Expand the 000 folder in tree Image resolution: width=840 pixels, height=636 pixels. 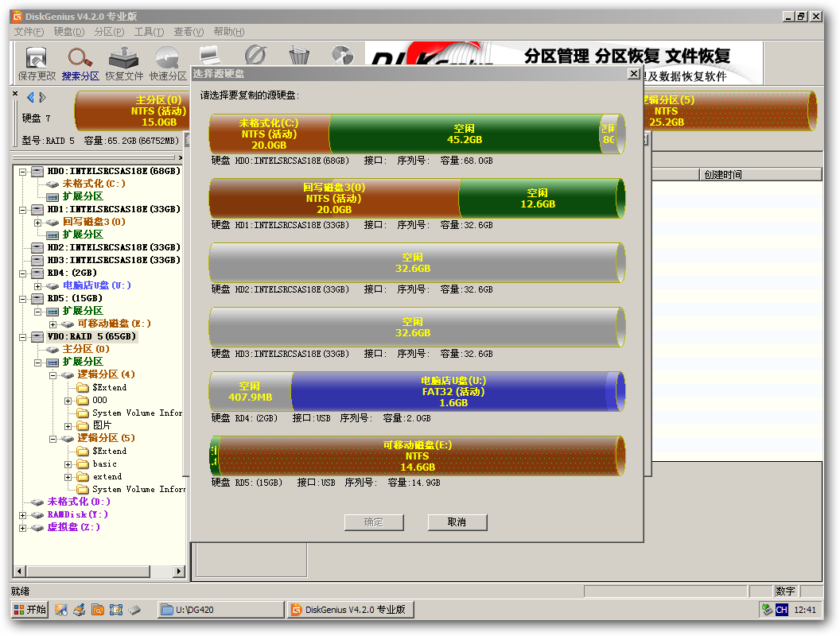pyautogui.click(x=68, y=401)
